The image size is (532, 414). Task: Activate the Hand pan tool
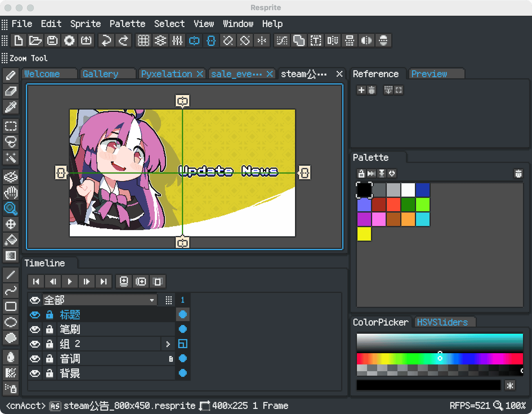[x=11, y=193]
